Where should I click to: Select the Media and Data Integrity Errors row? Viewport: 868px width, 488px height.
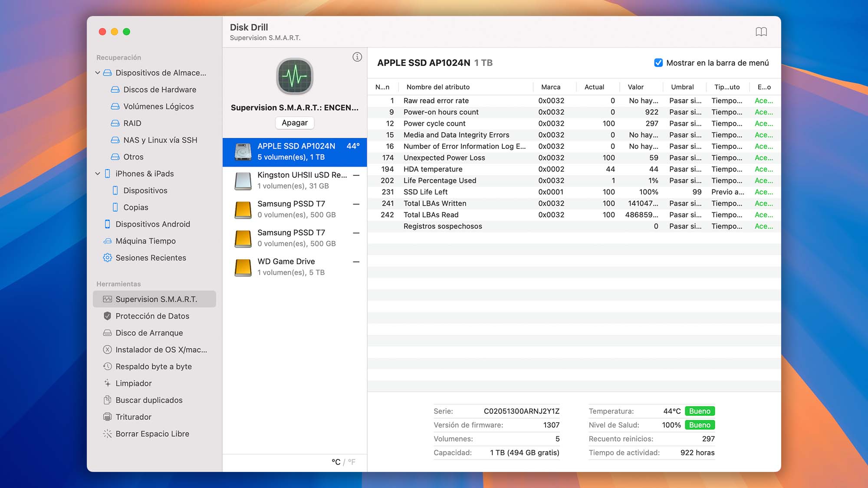(x=574, y=135)
